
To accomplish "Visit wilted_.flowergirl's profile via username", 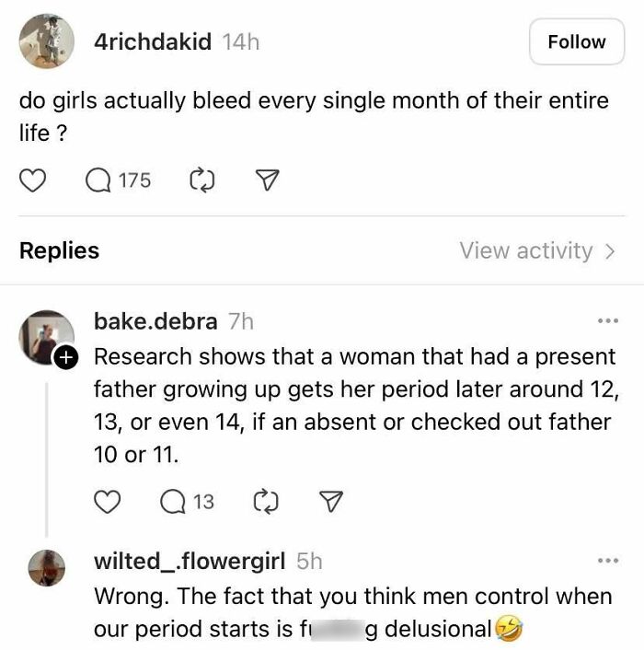I will 190,560.
